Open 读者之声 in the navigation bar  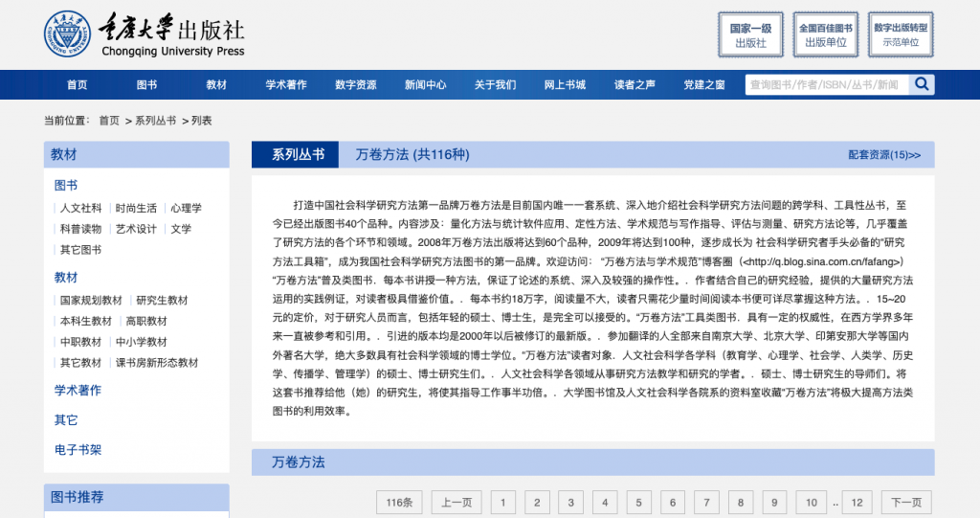(635, 84)
